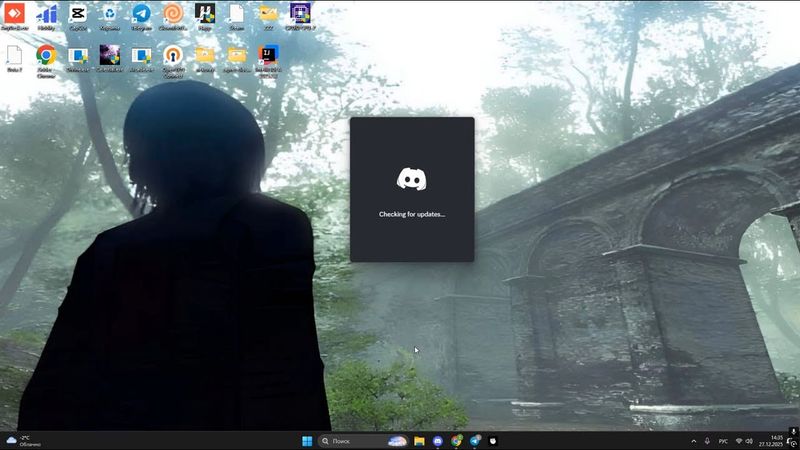Launch Telegram from the desktop shortcut

(141, 14)
